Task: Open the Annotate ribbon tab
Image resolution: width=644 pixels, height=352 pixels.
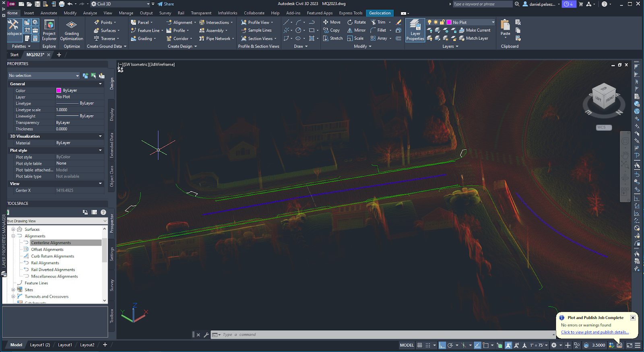Action: (x=49, y=13)
